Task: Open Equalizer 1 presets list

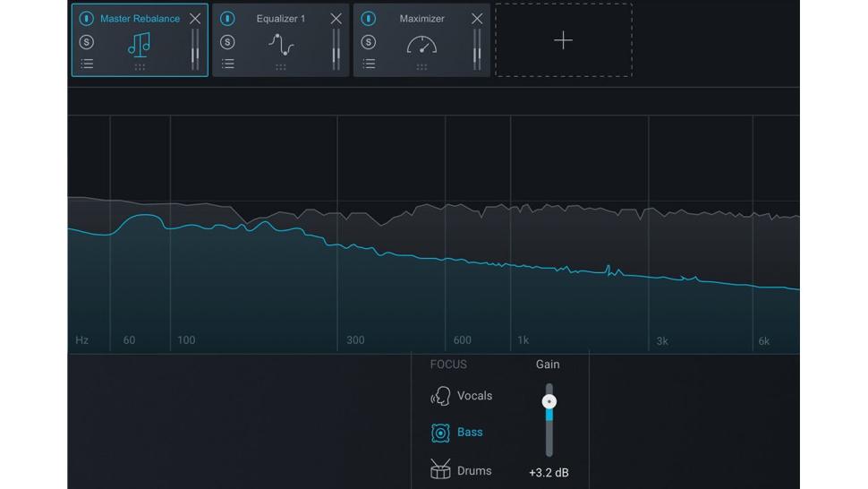Action: (227, 64)
